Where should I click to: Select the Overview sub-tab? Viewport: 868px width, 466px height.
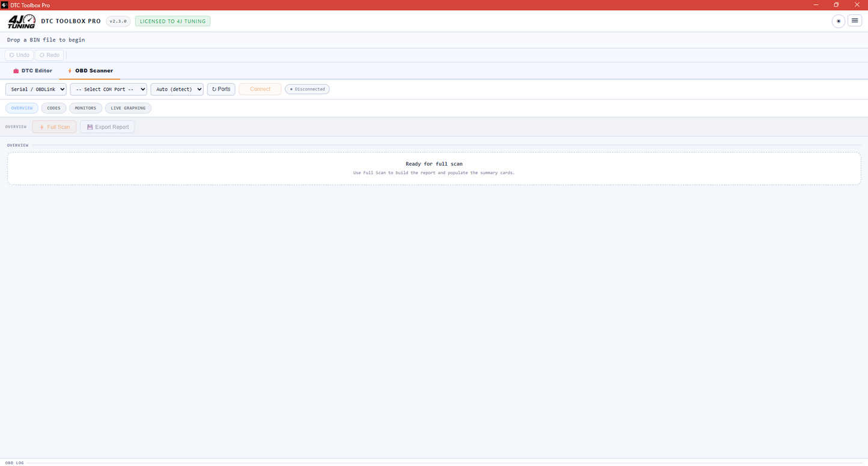coord(22,108)
